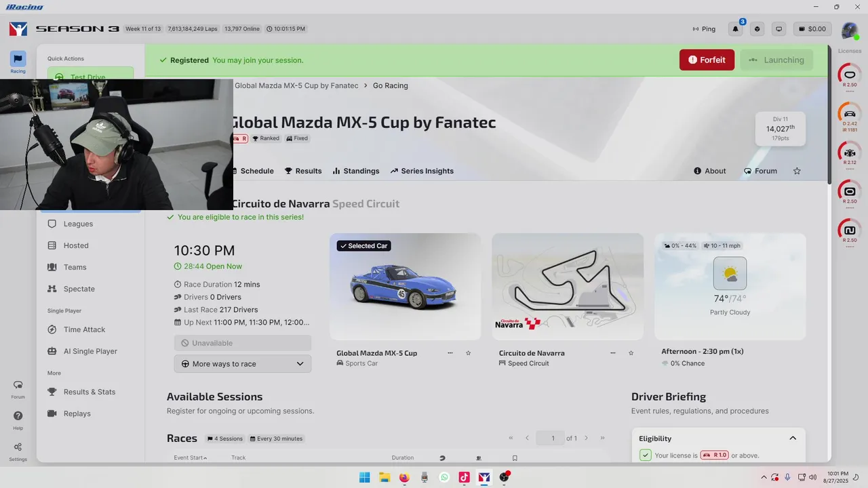Viewport: 868px width, 488px height.
Task: Jump to the last races page
Action: 602,438
